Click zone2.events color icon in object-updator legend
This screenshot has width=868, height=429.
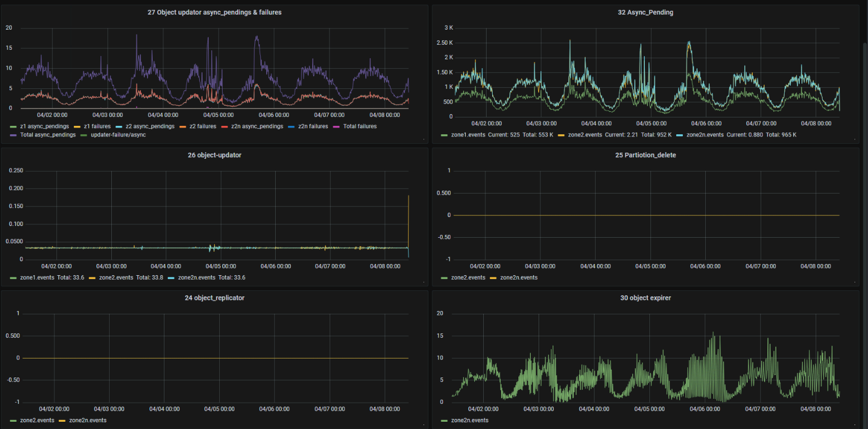coord(92,277)
